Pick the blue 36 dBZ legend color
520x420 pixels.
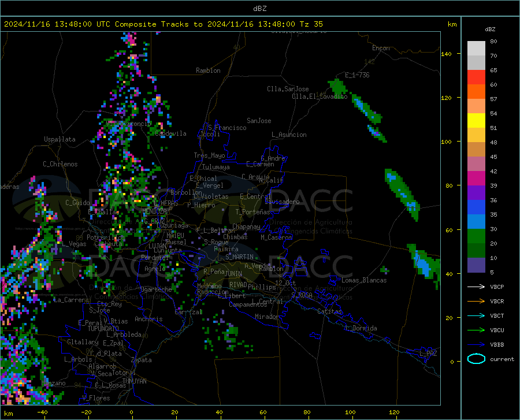tap(476, 207)
